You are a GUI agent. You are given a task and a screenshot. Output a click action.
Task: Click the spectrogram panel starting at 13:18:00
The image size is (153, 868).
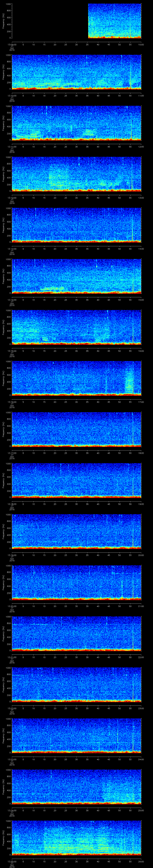[x=77, y=481]
